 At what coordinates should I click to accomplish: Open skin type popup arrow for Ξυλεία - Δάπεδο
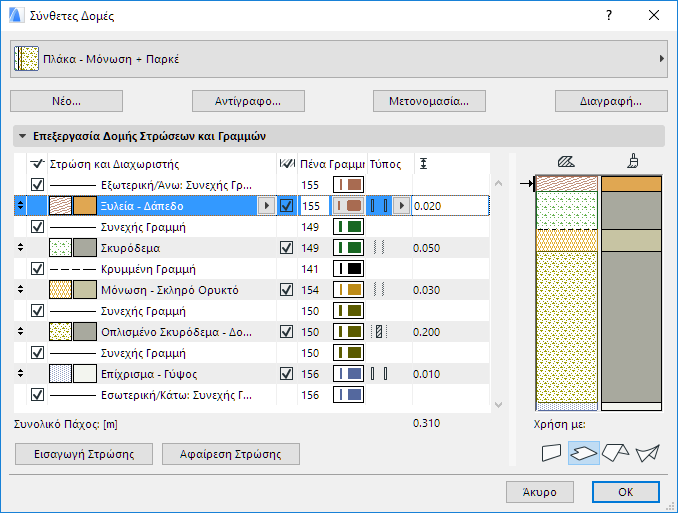[x=401, y=206]
